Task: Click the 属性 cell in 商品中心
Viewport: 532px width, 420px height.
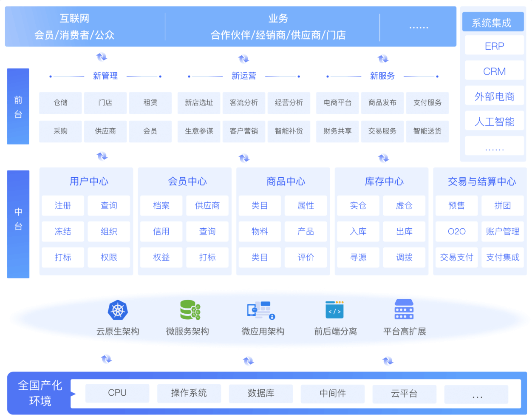Action: click(x=306, y=206)
